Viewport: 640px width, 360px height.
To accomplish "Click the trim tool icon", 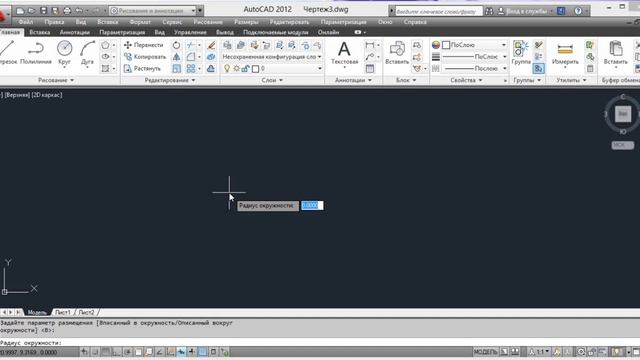I will coord(191,45).
